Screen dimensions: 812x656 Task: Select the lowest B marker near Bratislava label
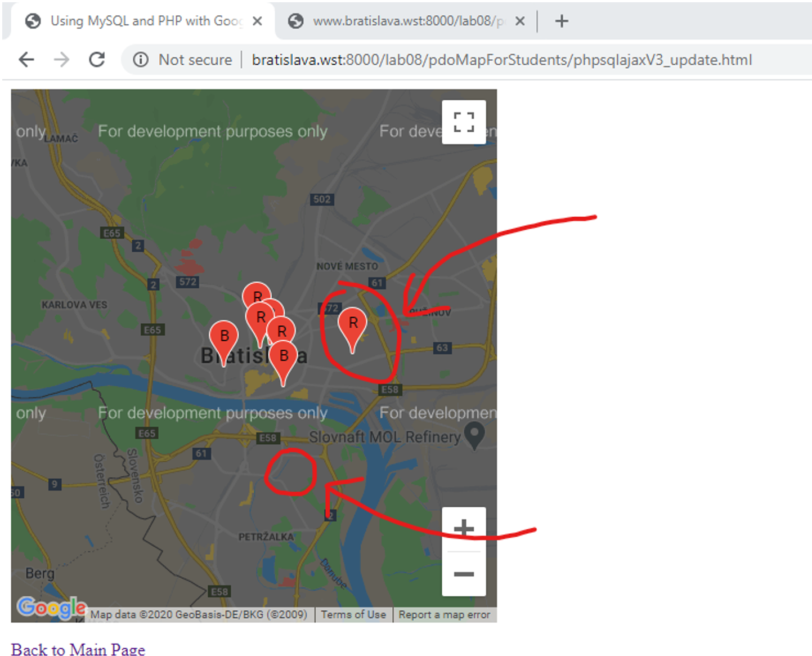283,357
